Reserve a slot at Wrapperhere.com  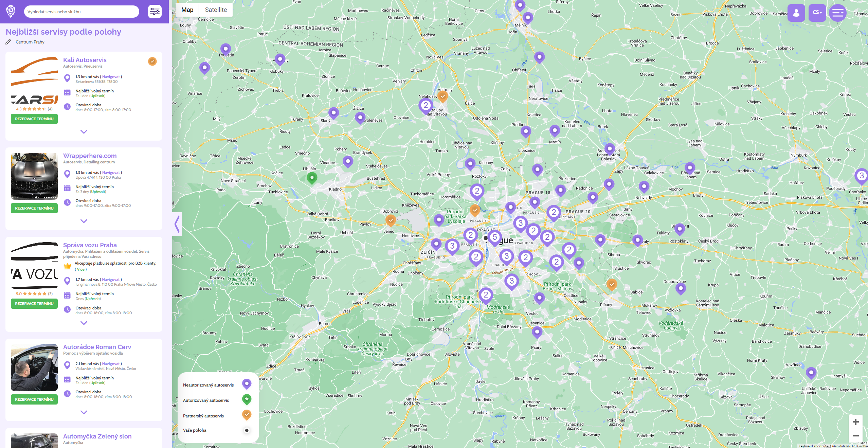[34, 208]
